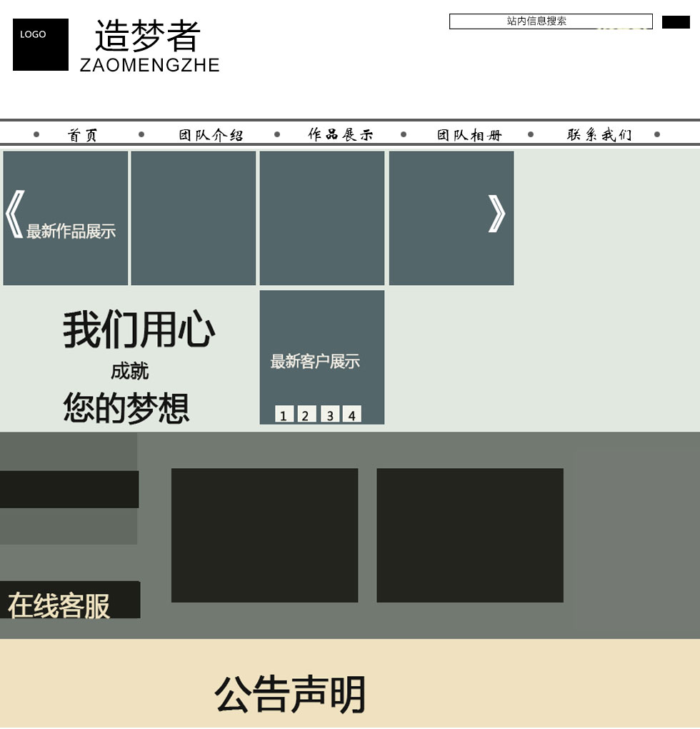
Task: Switch to client slide 4
Action: (351, 414)
